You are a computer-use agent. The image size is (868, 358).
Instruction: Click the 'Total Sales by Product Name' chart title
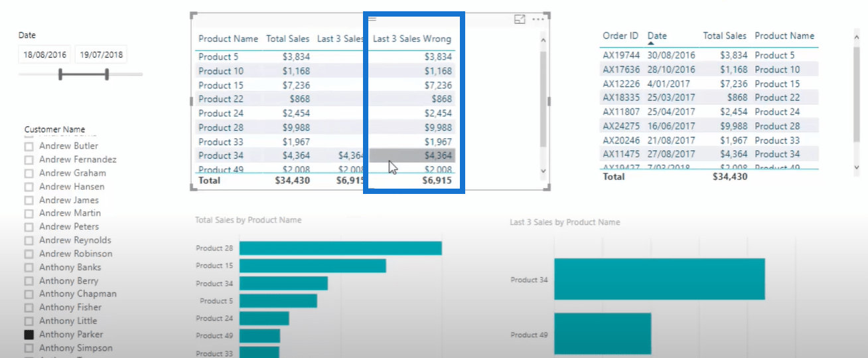click(248, 220)
